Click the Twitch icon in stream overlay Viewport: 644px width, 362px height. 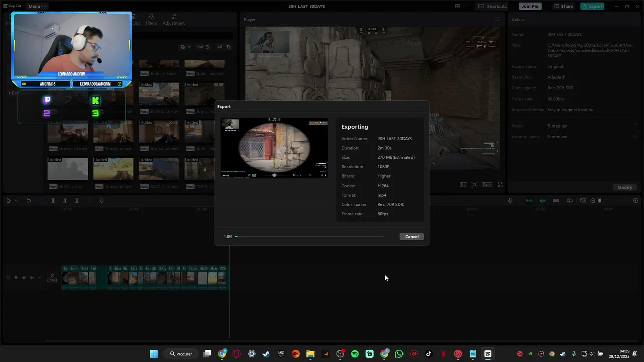point(47,100)
